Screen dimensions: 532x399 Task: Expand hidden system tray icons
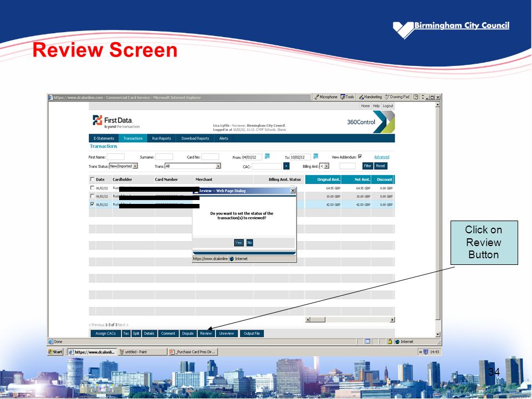click(421, 352)
